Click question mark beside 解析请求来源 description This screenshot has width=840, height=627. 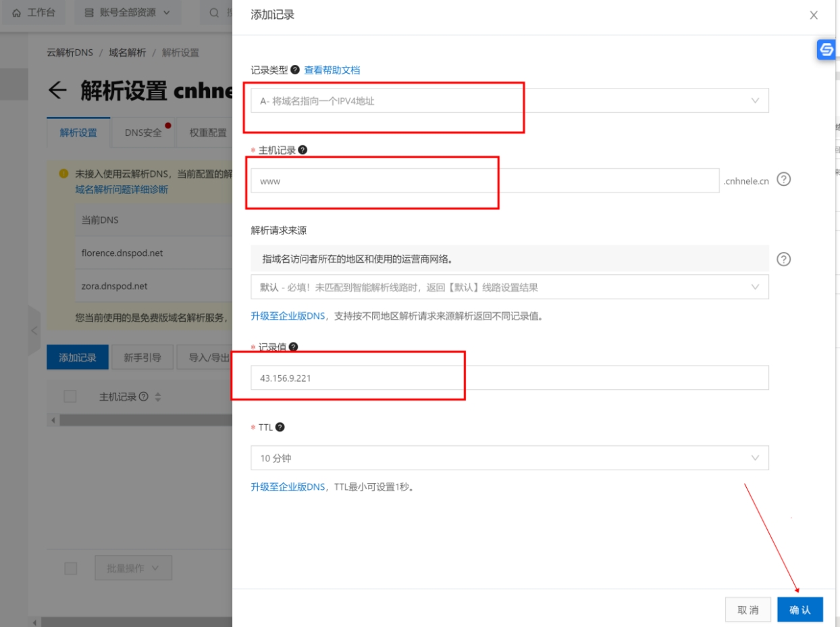(784, 259)
